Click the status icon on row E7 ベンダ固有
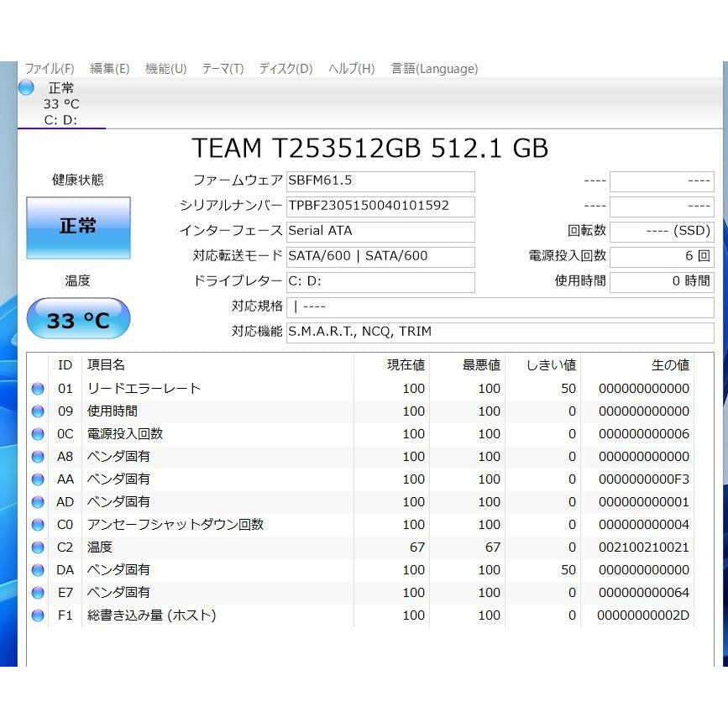 [38, 592]
